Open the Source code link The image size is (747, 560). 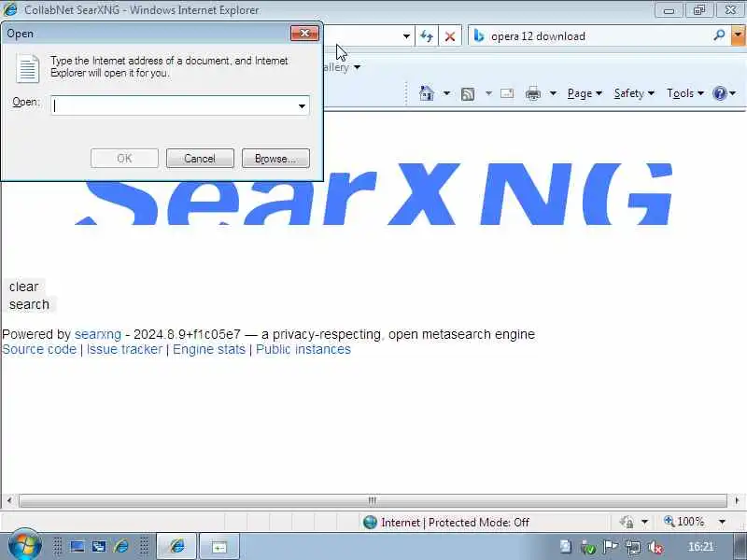(39, 349)
